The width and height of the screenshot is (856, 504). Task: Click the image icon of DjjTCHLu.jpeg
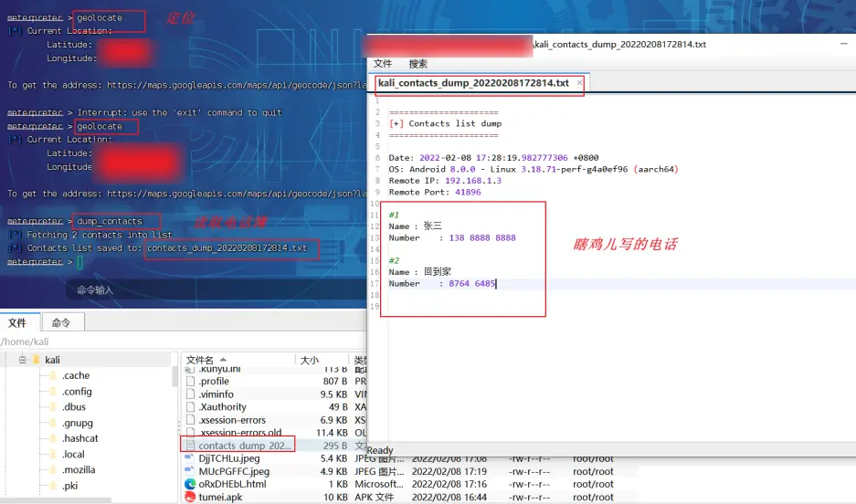coord(190,458)
